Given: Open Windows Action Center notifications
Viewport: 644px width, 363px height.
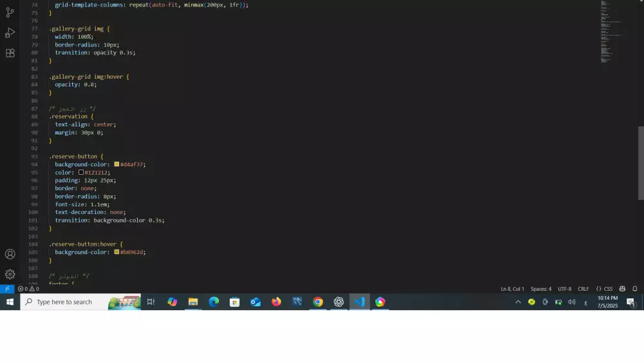Looking at the screenshot, I should point(631,302).
